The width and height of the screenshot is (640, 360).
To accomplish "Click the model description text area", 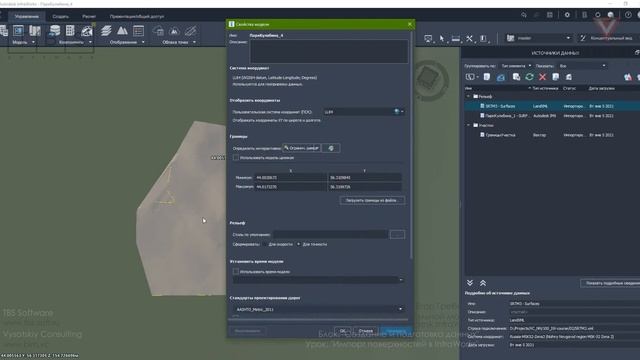I will [x=329, y=51].
